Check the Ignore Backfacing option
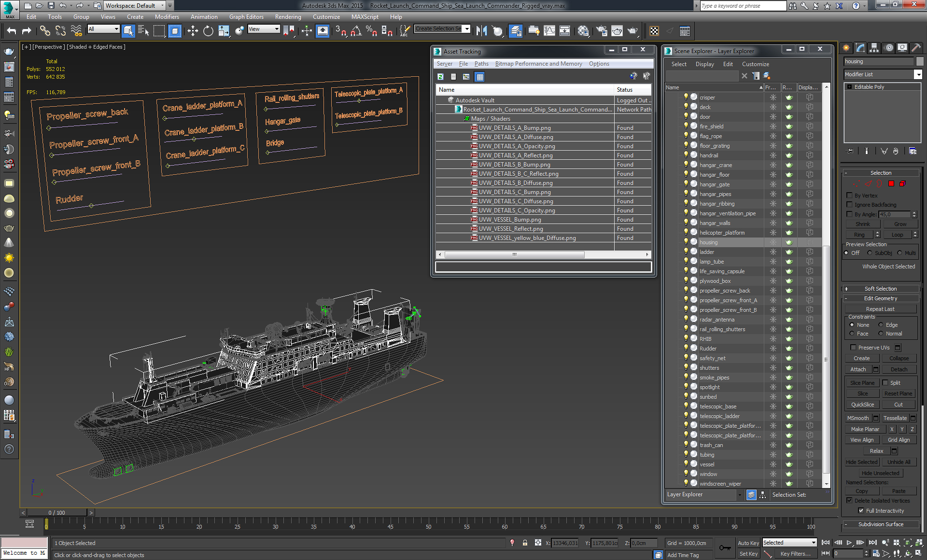 [x=850, y=204]
